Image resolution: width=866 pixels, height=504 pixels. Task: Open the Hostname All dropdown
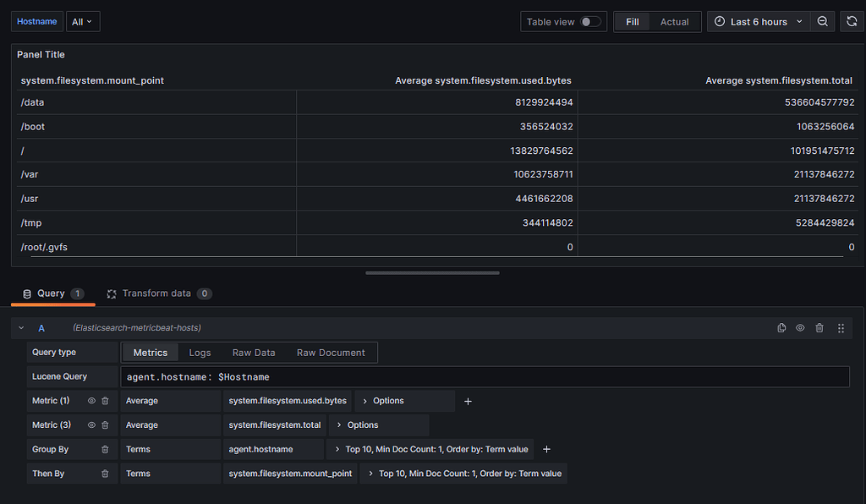click(80, 21)
